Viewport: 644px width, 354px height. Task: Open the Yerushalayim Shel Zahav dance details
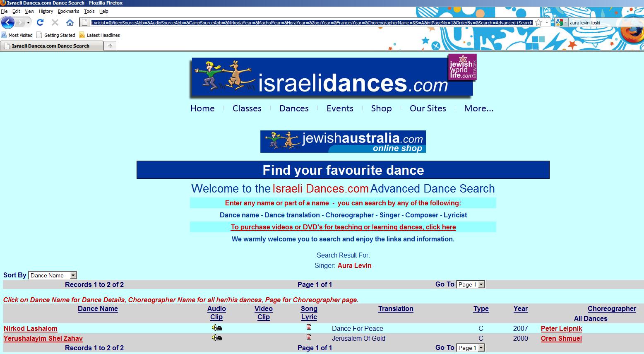[x=43, y=338]
